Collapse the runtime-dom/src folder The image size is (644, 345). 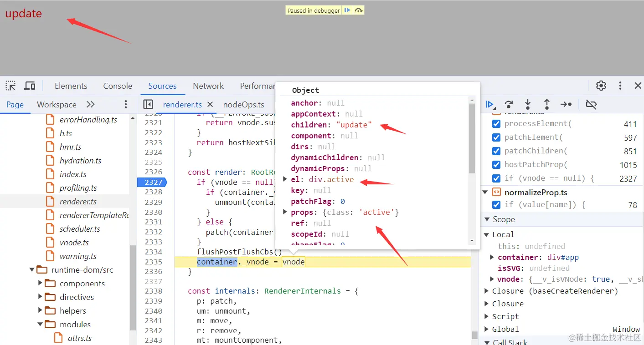pyautogui.click(x=32, y=270)
